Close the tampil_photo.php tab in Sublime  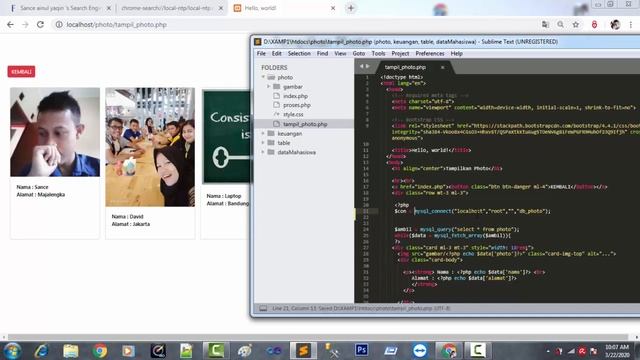pos(442,67)
